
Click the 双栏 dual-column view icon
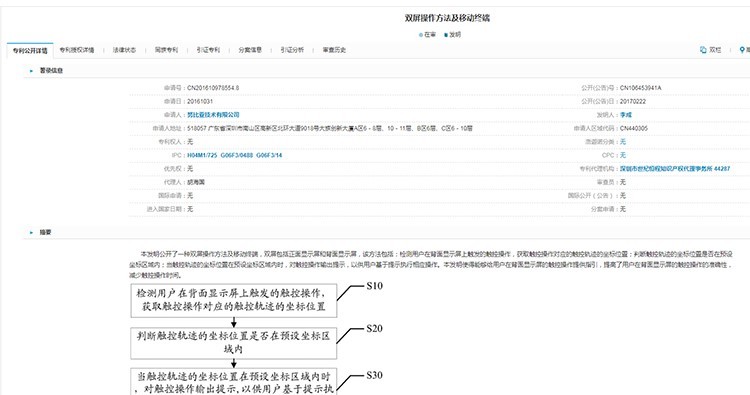click(x=703, y=50)
